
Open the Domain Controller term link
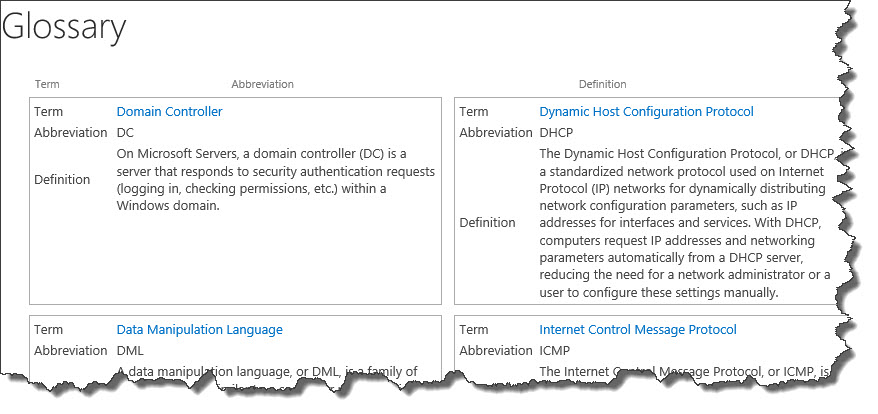point(169,111)
